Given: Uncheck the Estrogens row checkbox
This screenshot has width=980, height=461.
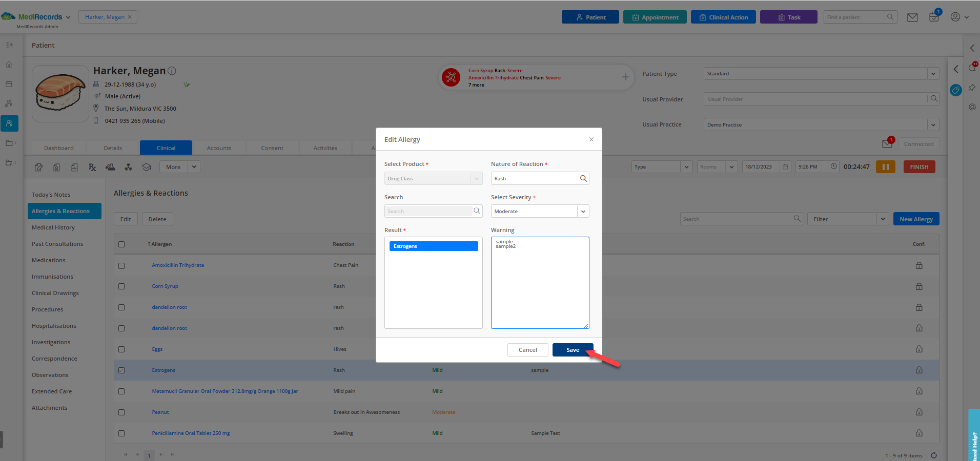Looking at the screenshot, I should click(121, 370).
